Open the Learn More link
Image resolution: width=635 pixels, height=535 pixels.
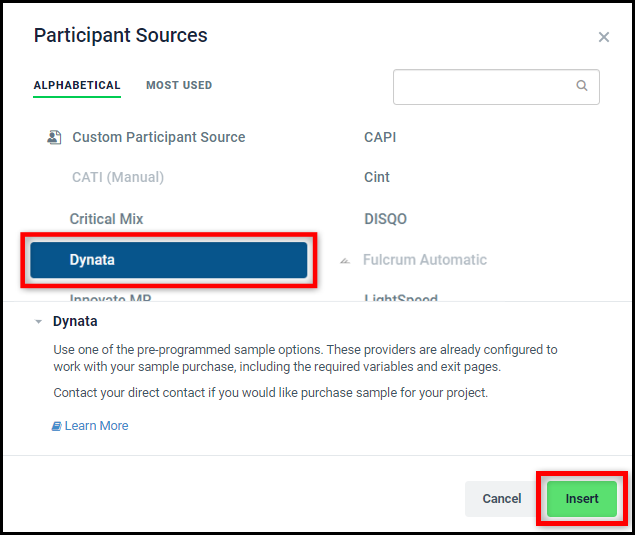point(96,426)
